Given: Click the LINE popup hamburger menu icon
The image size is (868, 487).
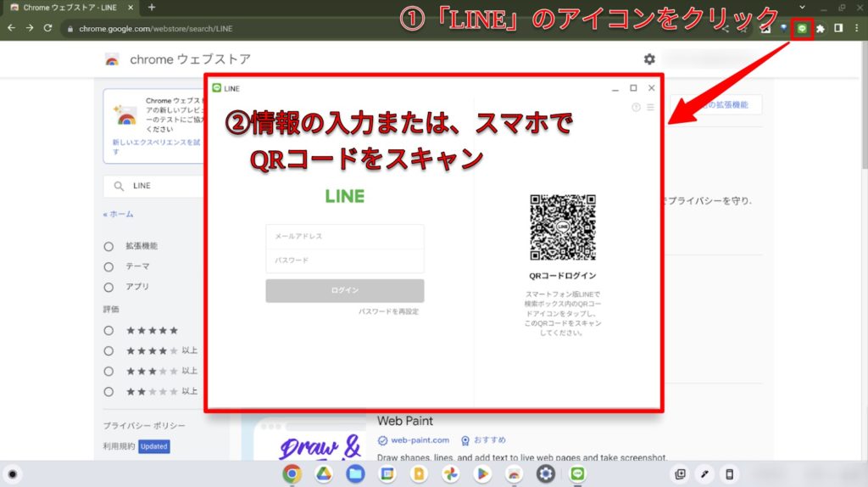Looking at the screenshot, I should point(650,107).
